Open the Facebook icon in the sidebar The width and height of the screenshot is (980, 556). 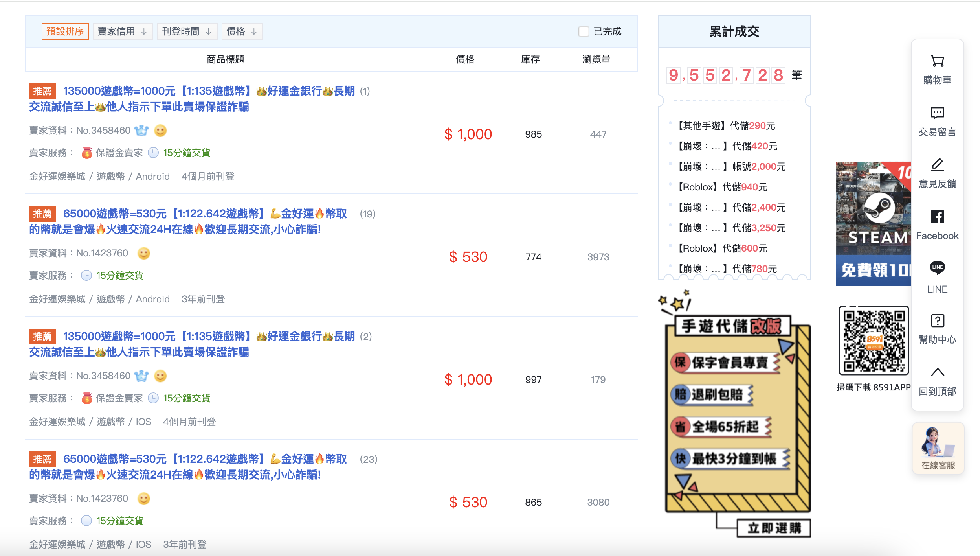pos(937,217)
